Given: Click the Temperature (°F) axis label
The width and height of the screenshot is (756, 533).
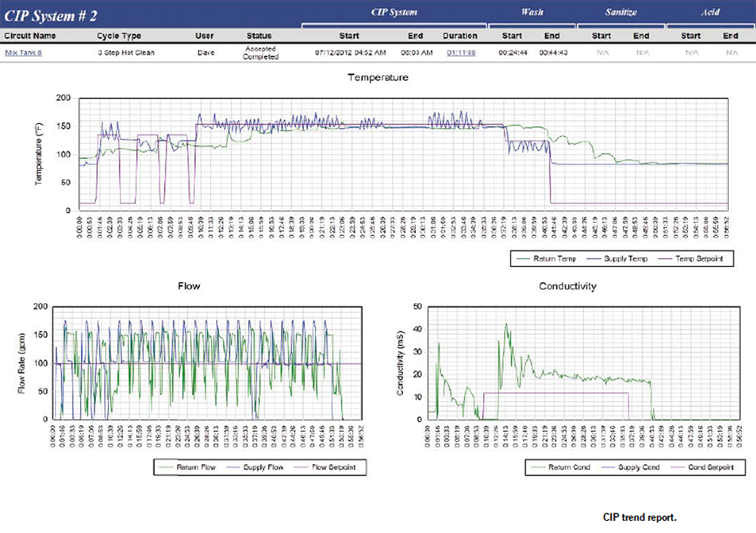Looking at the screenshot, I should tap(38, 154).
